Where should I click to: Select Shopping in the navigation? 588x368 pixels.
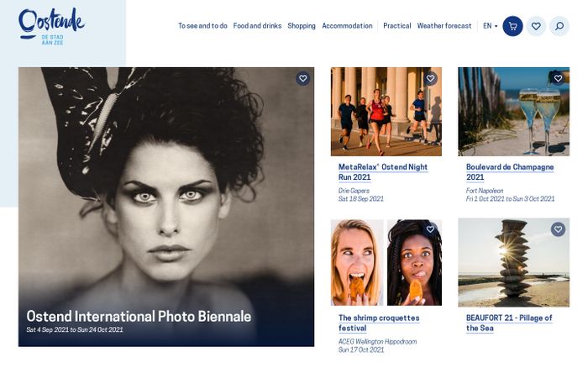[x=302, y=26]
